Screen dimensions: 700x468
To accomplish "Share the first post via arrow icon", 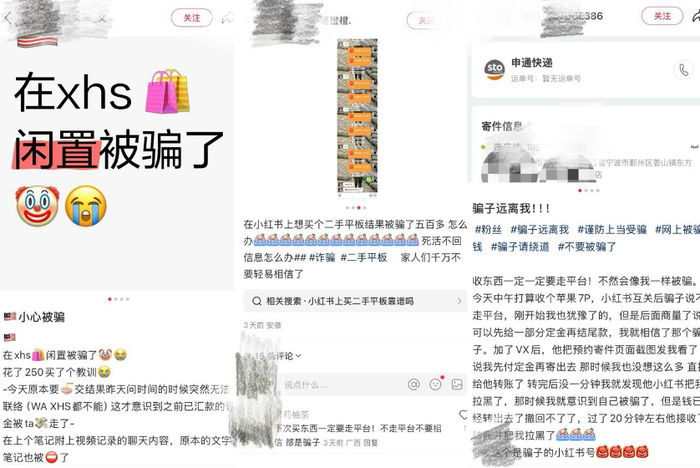I will pos(228,18).
